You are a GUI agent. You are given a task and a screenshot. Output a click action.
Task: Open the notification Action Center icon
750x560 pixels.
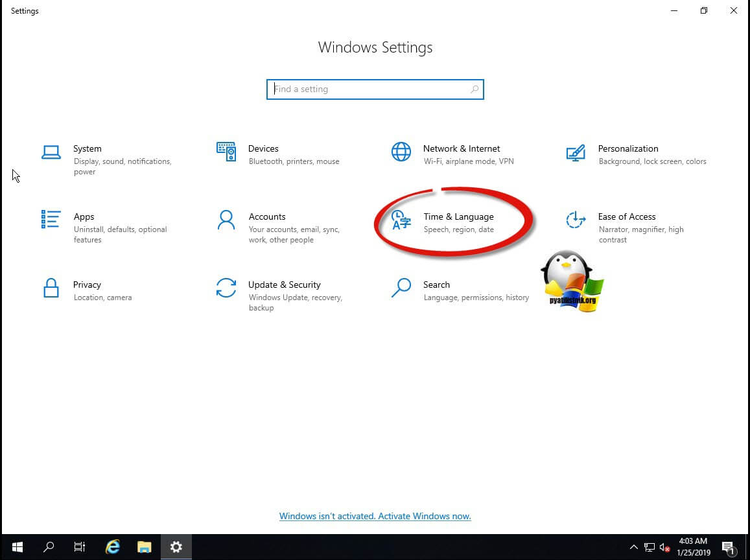727,547
